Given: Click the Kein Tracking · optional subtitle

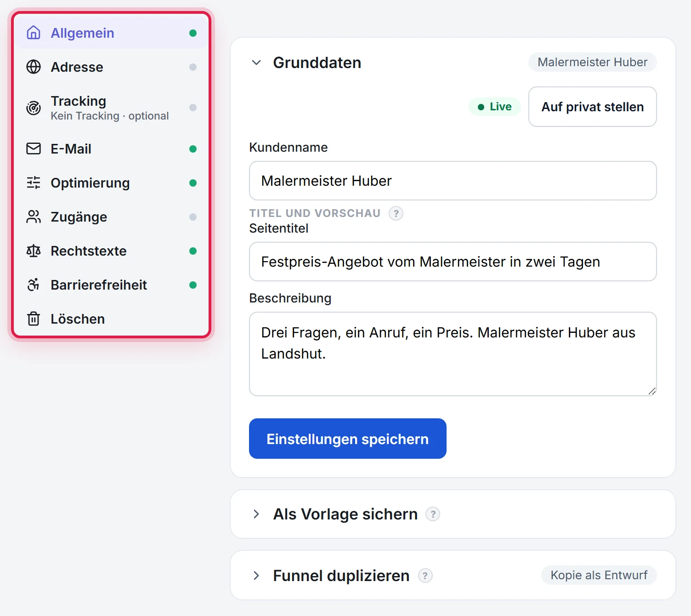Looking at the screenshot, I should click(x=110, y=116).
